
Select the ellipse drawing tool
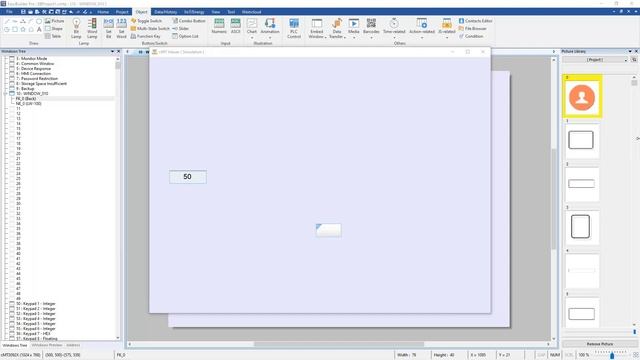[39, 21]
